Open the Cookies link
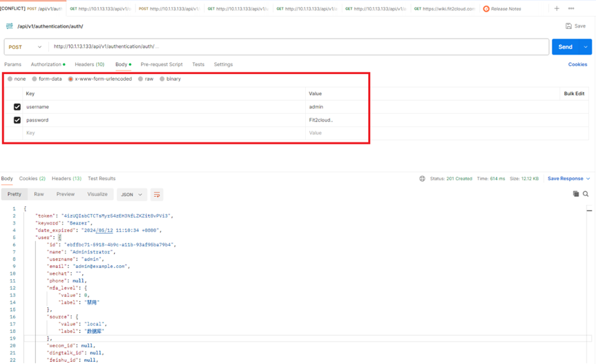The image size is (596, 364). [577, 64]
